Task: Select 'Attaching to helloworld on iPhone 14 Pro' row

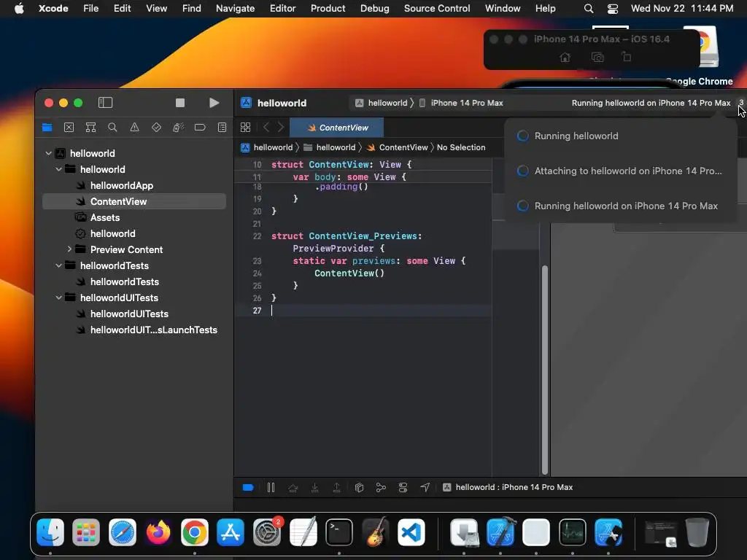Action: [x=620, y=171]
